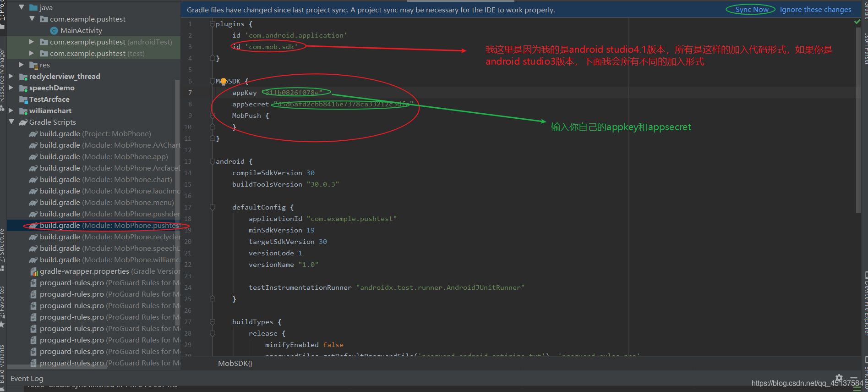Collapse the java folder arrow

(22, 7)
